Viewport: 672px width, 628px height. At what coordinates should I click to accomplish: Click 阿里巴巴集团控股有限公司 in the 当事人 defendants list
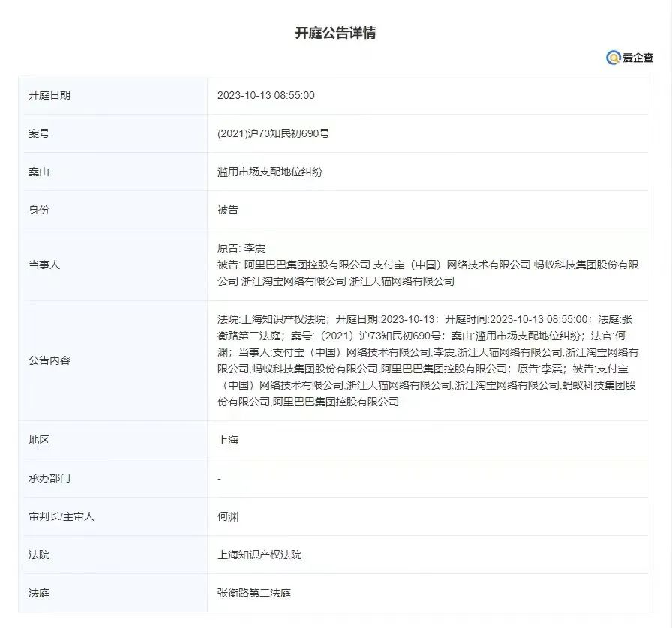307,265
